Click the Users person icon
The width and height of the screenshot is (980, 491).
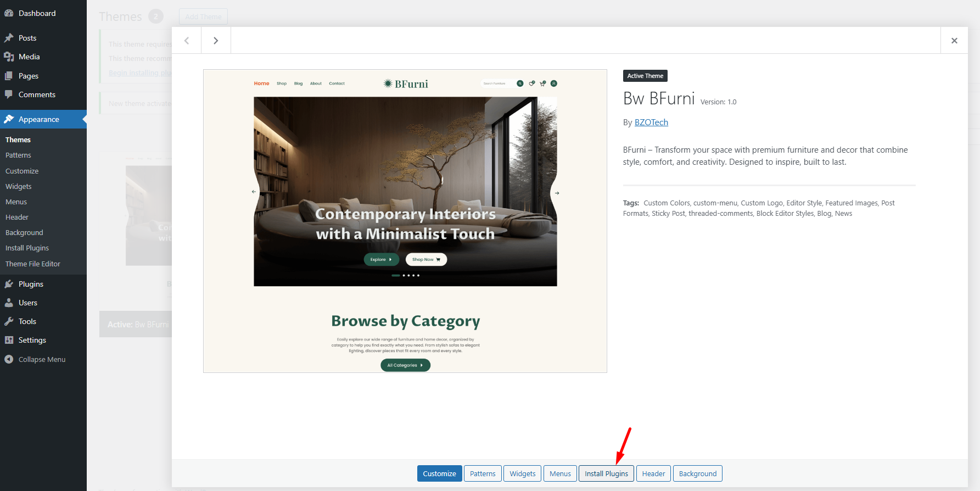click(9, 303)
